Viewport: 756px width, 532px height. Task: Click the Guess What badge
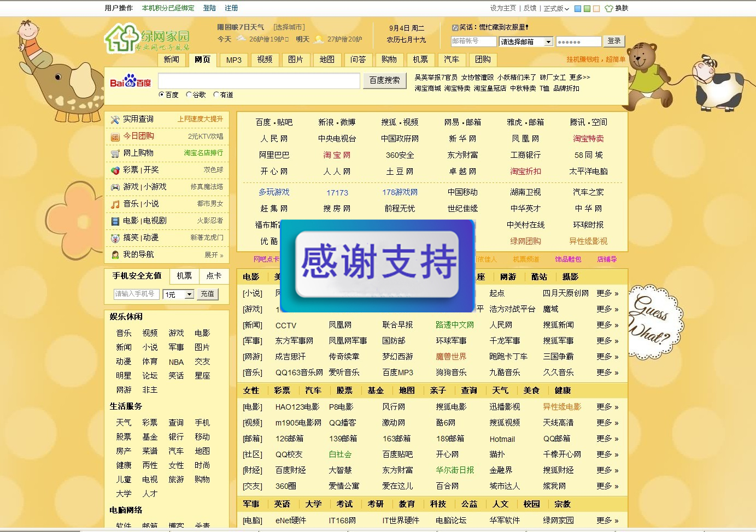(x=655, y=322)
